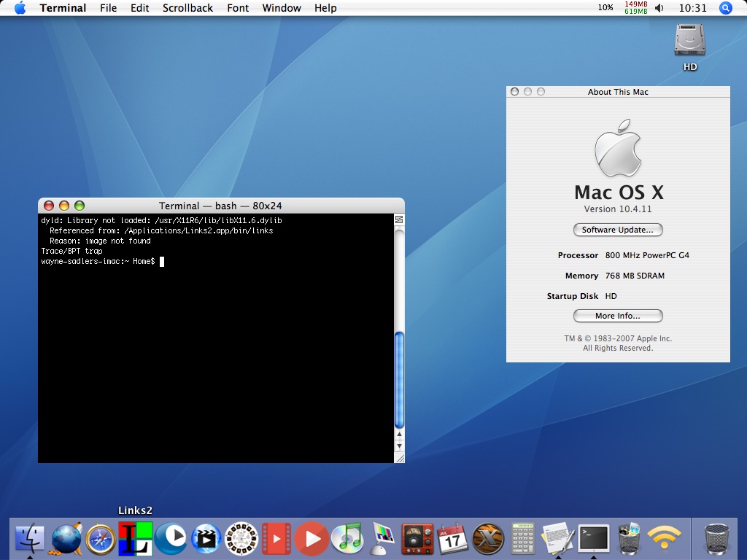The height and width of the screenshot is (560, 747).
Task: Open iTunes from the Dock
Action: pos(347,539)
